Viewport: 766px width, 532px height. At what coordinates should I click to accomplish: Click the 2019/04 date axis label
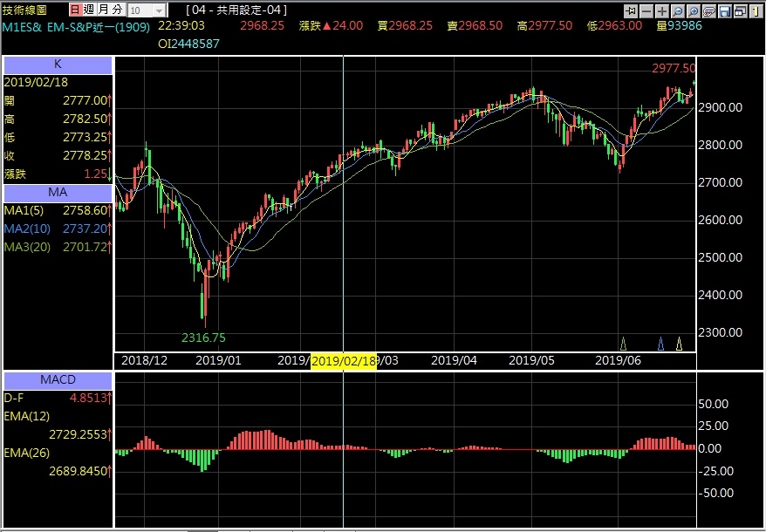coord(454,360)
